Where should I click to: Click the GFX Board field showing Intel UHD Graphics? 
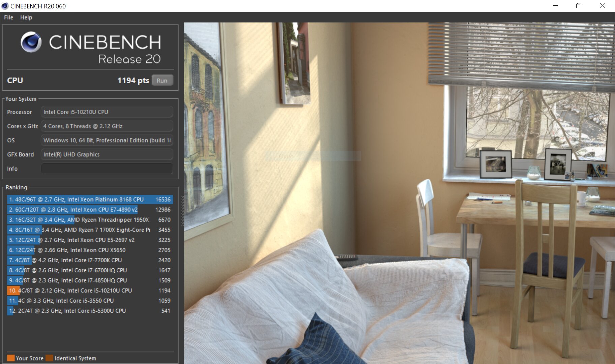(x=107, y=154)
